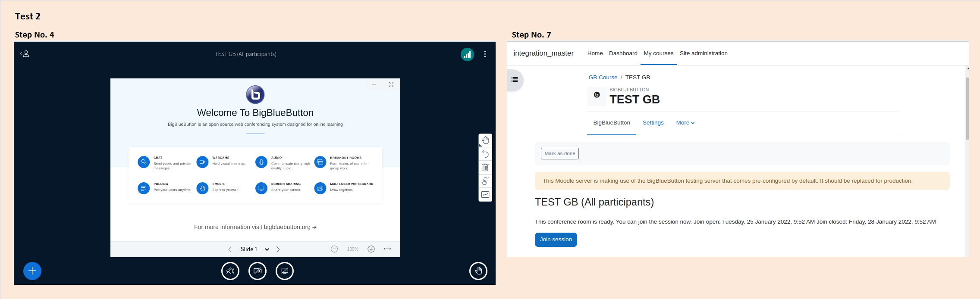Screen dimensions: 980x299
Task: Click the BigBlueButton logo on slide
Action: tap(255, 94)
